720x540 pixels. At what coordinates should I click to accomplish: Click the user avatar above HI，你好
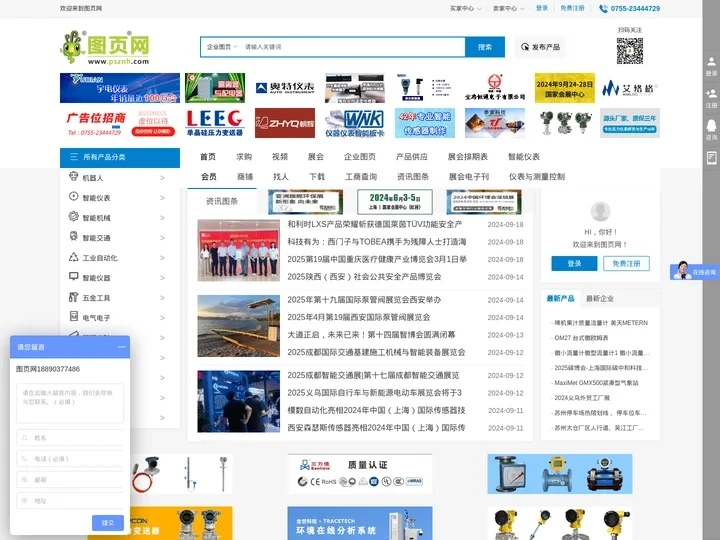click(x=600, y=211)
